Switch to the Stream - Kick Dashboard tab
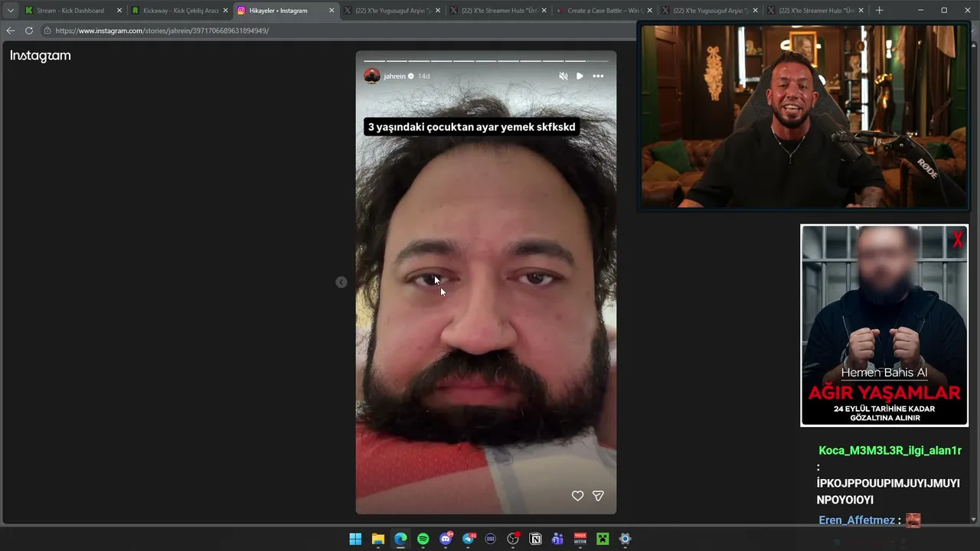 [71, 11]
